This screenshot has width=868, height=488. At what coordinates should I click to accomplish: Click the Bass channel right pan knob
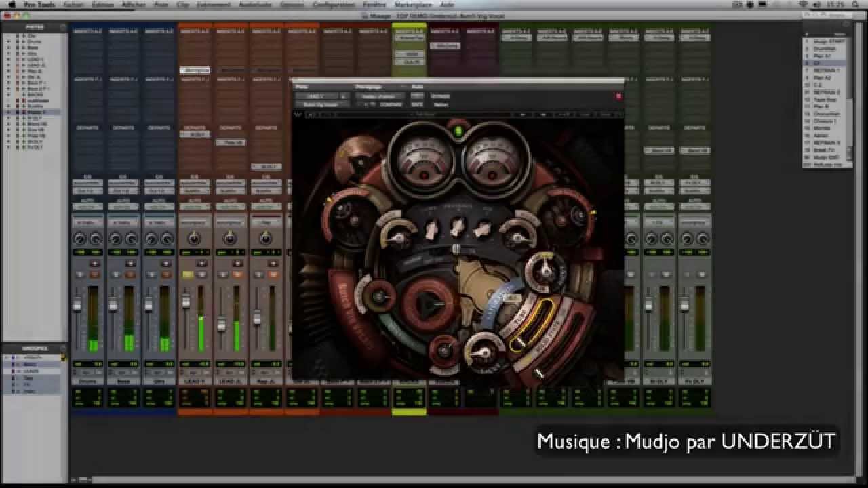pyautogui.click(x=132, y=238)
